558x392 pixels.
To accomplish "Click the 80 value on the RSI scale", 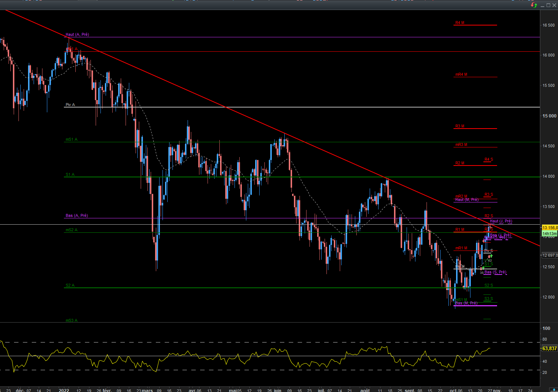I will [x=545, y=339].
